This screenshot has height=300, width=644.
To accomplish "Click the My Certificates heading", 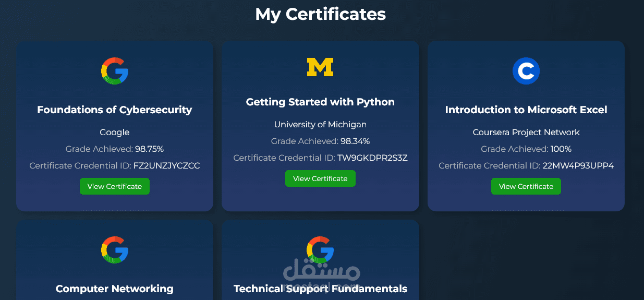I will [320, 14].
